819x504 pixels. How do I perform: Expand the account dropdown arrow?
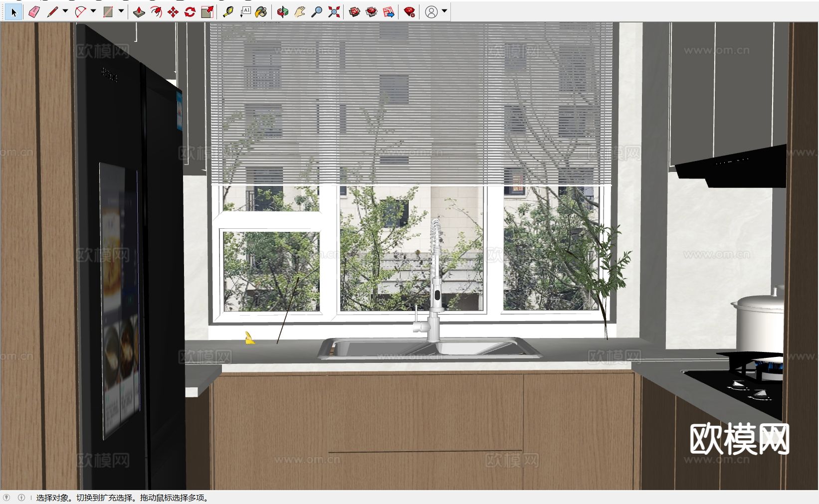tap(444, 11)
